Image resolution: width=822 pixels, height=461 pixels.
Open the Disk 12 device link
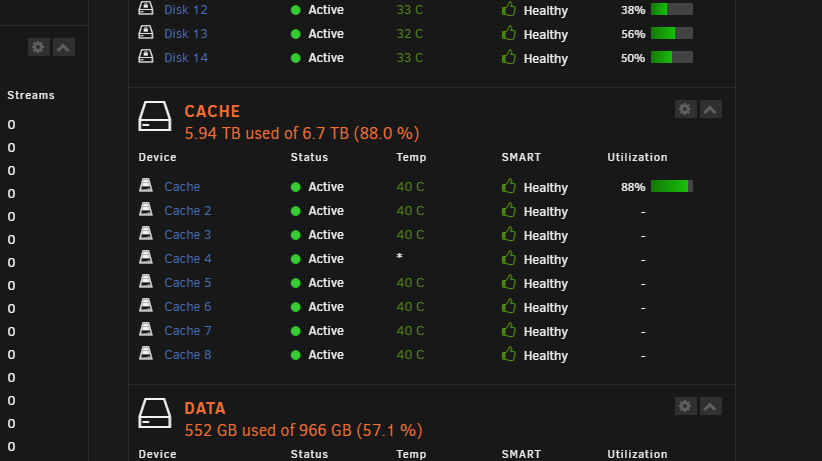[186, 10]
